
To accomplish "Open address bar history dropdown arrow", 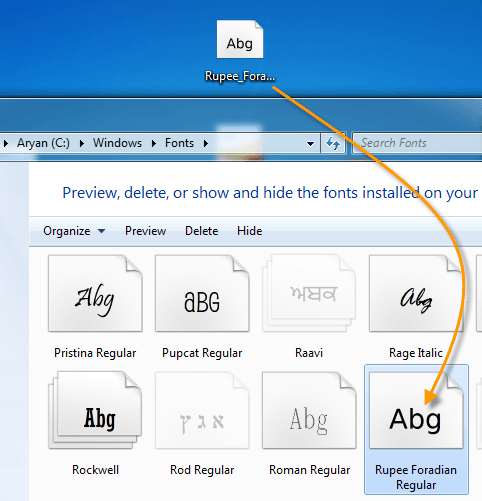I will point(310,144).
